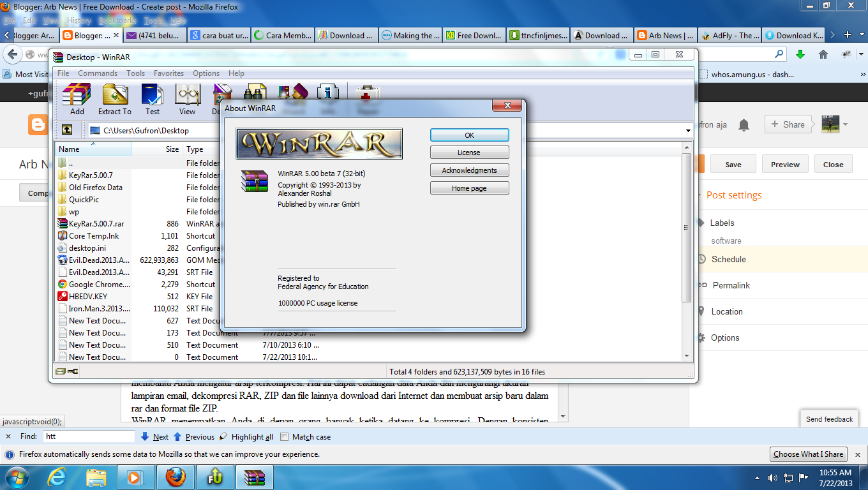Screen dimensions: 868x490
Task: Click Choose What I Share button
Action: pyautogui.click(x=809, y=454)
